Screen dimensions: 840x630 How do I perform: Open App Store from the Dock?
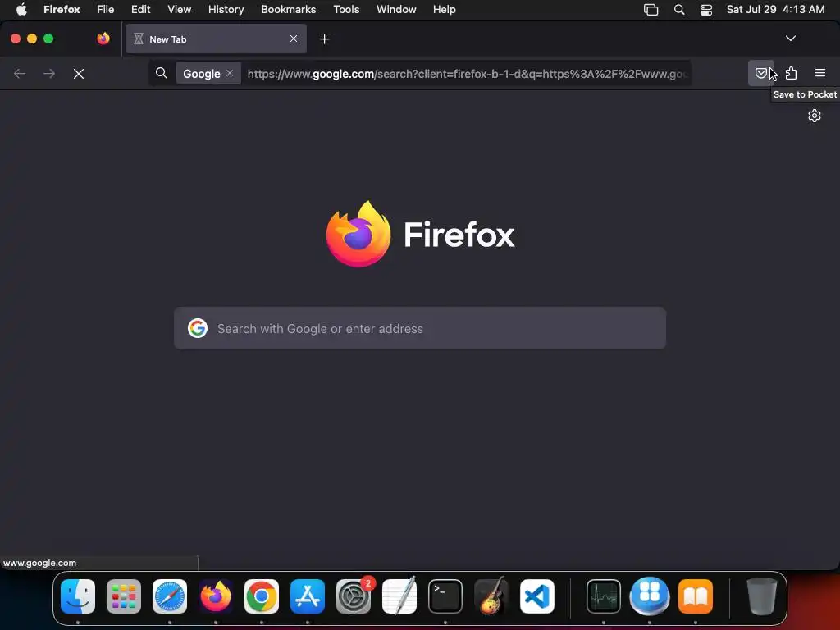tap(308, 596)
